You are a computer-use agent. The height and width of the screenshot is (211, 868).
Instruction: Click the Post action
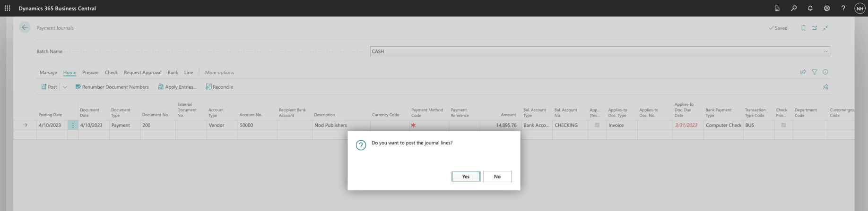pyautogui.click(x=49, y=87)
